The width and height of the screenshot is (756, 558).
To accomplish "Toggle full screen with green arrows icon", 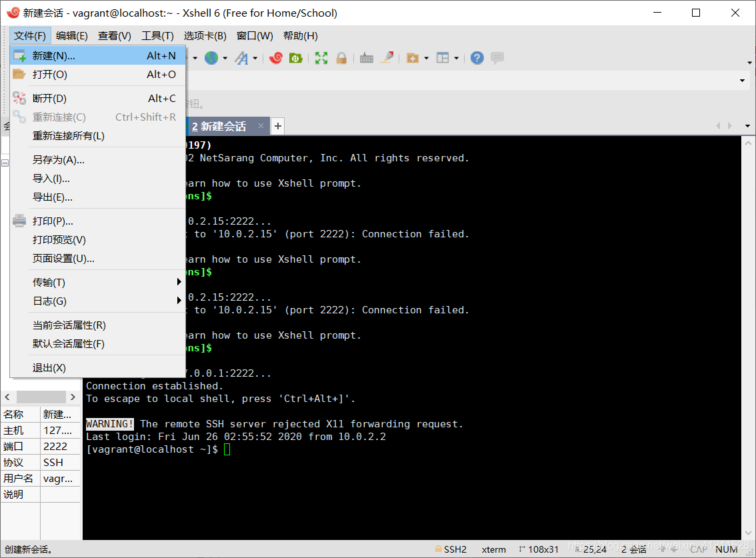I will [x=321, y=58].
